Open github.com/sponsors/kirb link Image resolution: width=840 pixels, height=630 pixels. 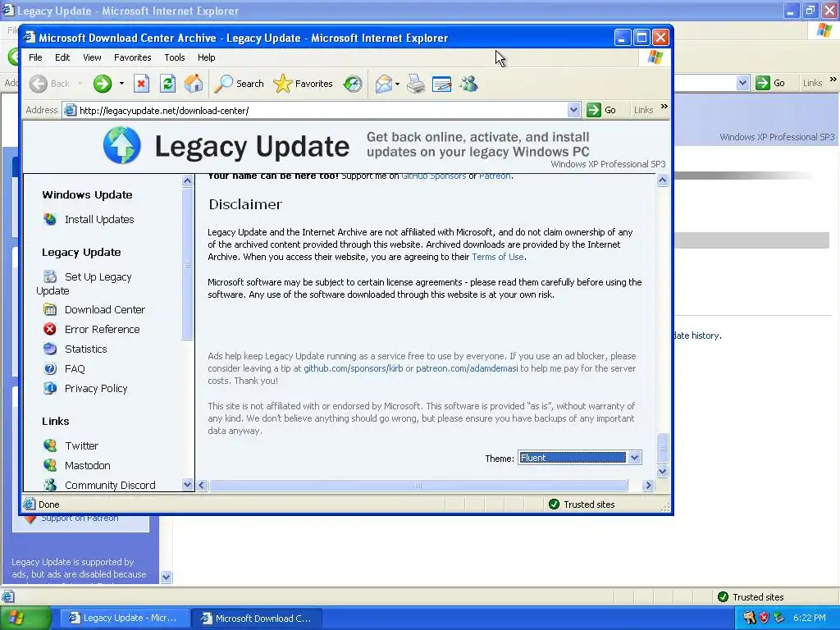[353, 368]
